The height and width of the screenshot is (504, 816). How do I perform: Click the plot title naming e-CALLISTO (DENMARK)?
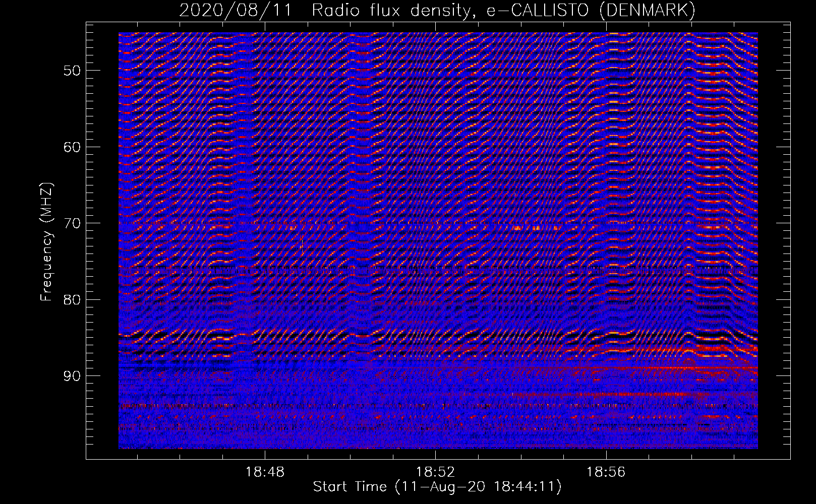pos(437,10)
